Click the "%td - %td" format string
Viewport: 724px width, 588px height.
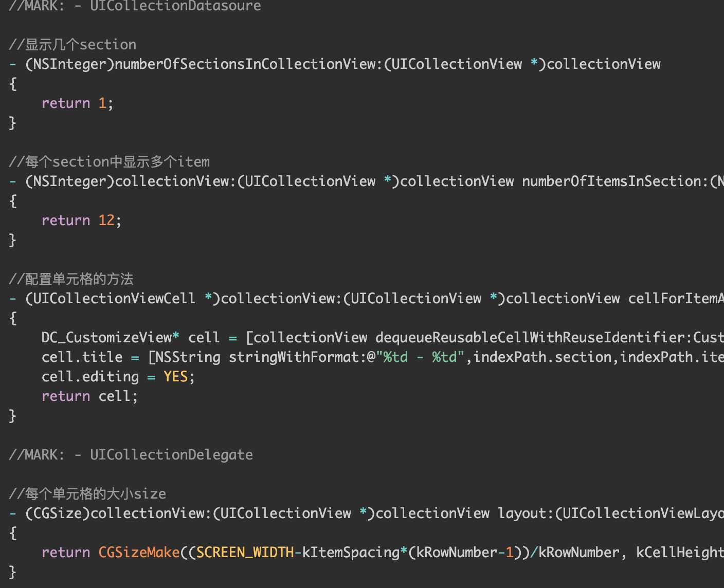tap(420, 357)
